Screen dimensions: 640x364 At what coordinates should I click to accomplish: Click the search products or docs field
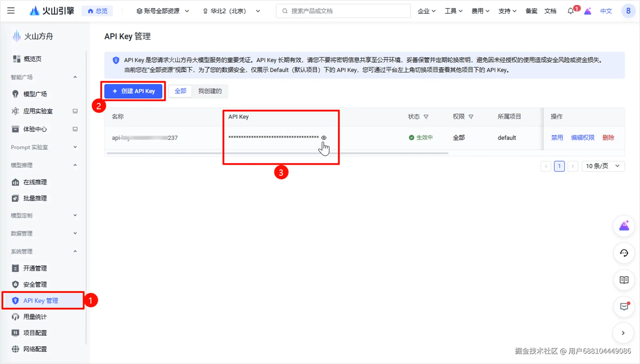click(343, 11)
